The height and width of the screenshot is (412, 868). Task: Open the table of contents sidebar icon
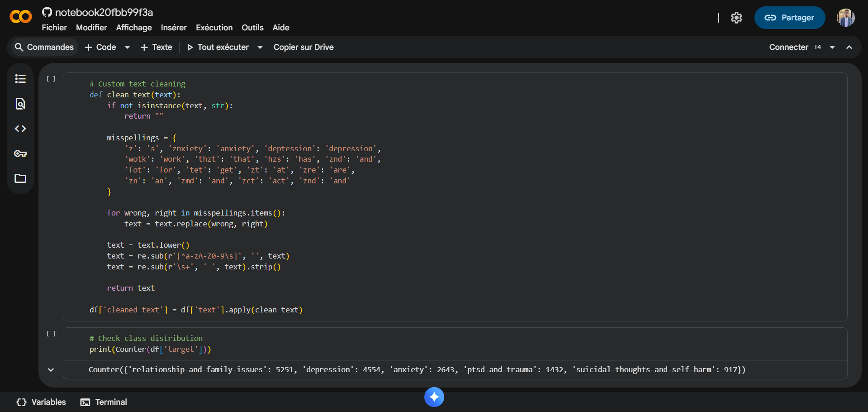tap(20, 79)
